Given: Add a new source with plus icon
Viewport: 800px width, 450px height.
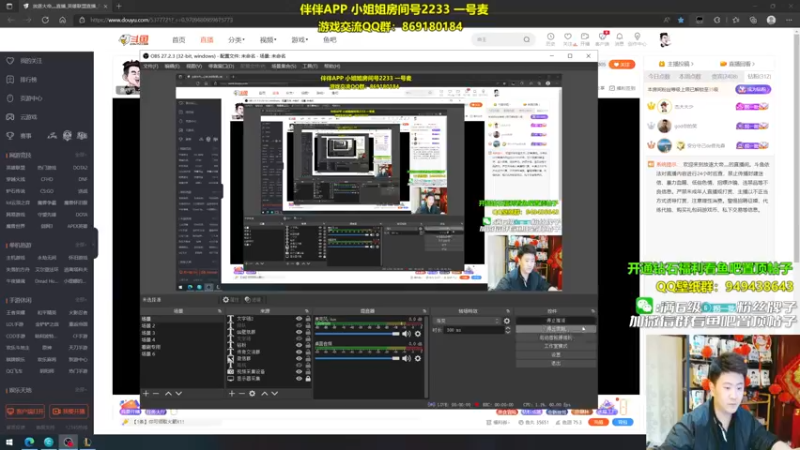Looking at the screenshot, I should tap(232, 393).
